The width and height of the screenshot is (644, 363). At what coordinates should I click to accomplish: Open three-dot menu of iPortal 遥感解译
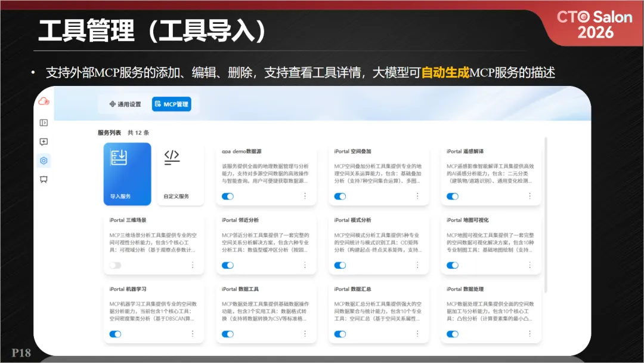point(530,196)
